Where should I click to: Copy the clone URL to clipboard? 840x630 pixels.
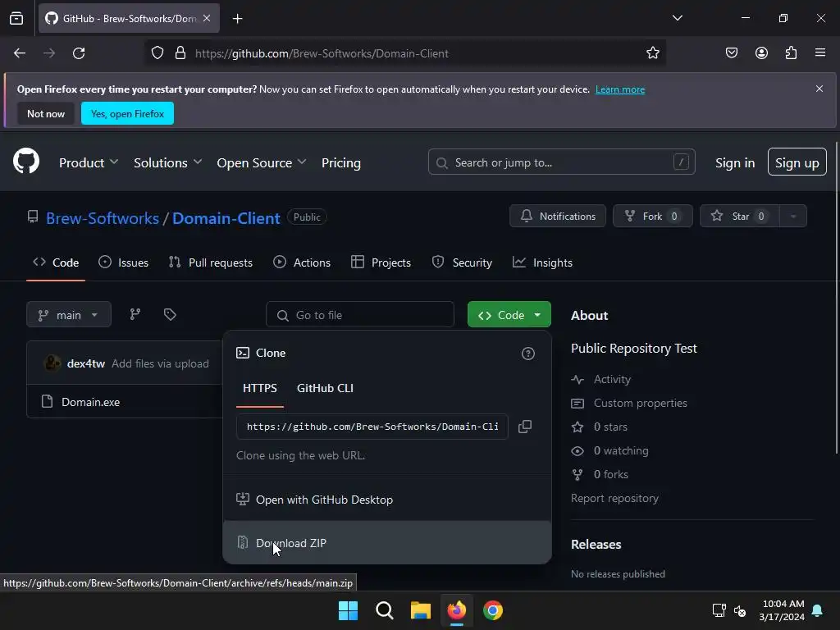pyautogui.click(x=525, y=427)
